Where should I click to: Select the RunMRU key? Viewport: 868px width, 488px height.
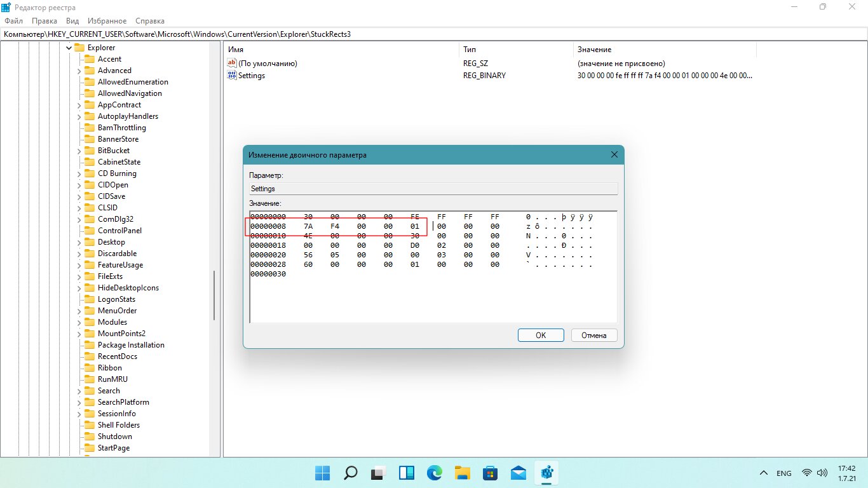[112, 379]
